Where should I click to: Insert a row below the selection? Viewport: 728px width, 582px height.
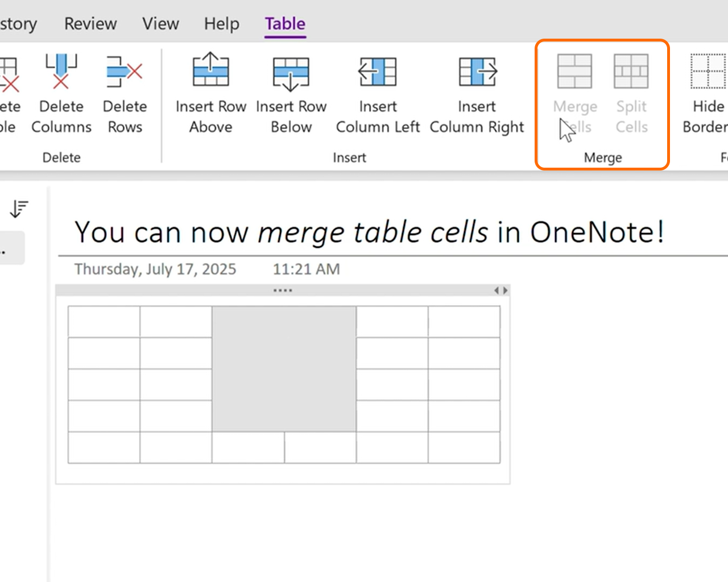[291, 73]
